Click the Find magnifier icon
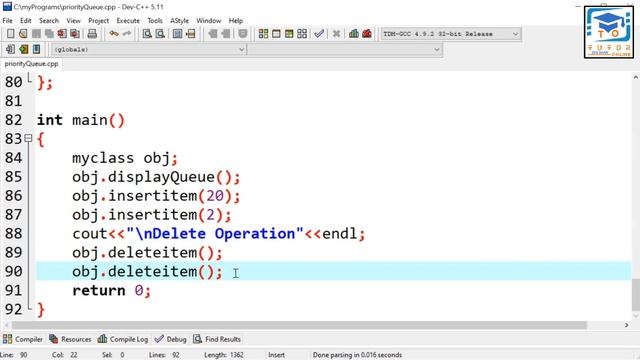The height and width of the screenshot is (360, 640). pyautogui.click(x=147, y=34)
